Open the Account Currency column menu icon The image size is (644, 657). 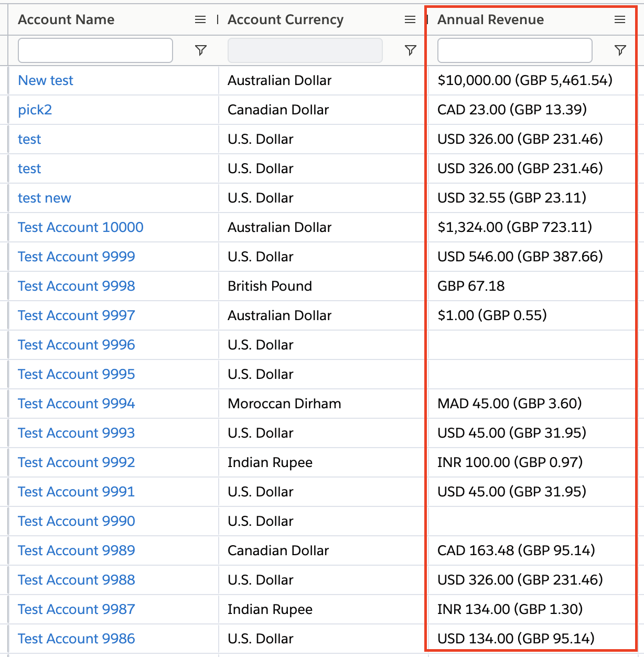tap(410, 20)
